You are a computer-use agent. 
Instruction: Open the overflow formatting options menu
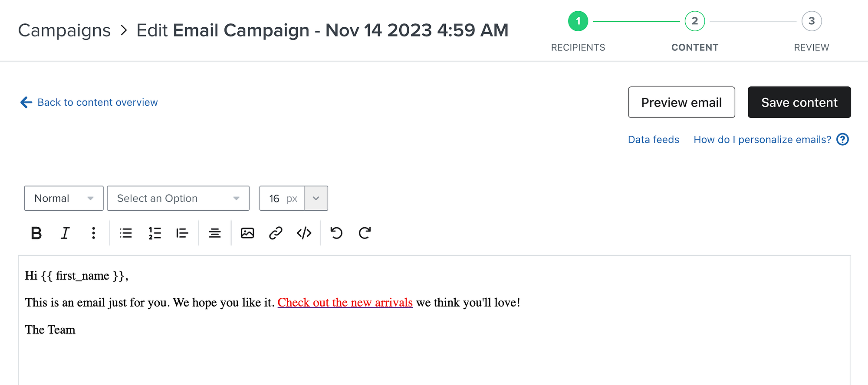click(x=93, y=233)
